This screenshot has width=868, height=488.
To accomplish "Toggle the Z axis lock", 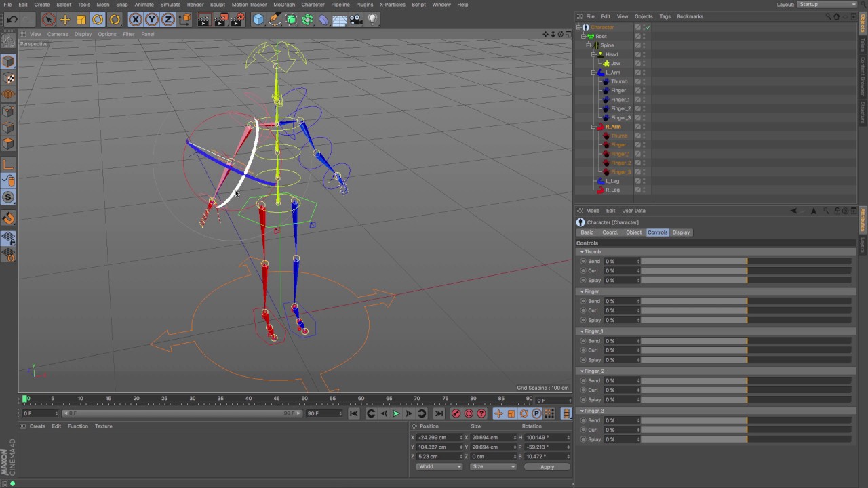I will [167, 20].
